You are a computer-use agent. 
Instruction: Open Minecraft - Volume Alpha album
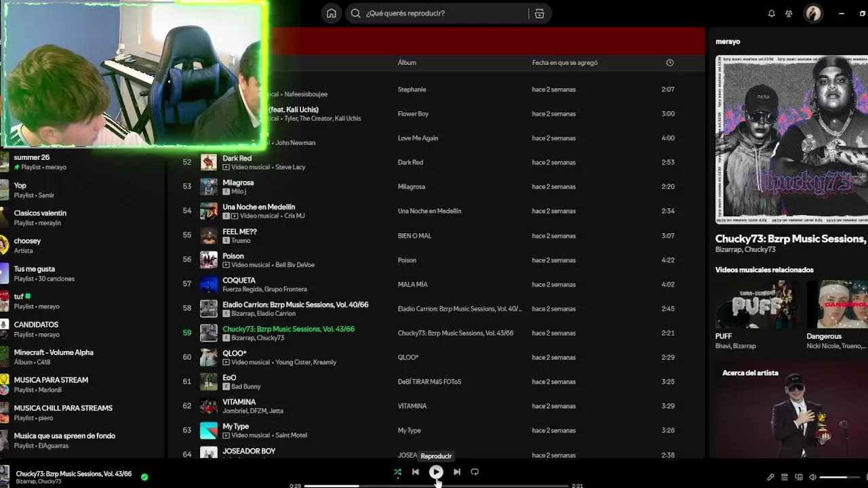81,357
